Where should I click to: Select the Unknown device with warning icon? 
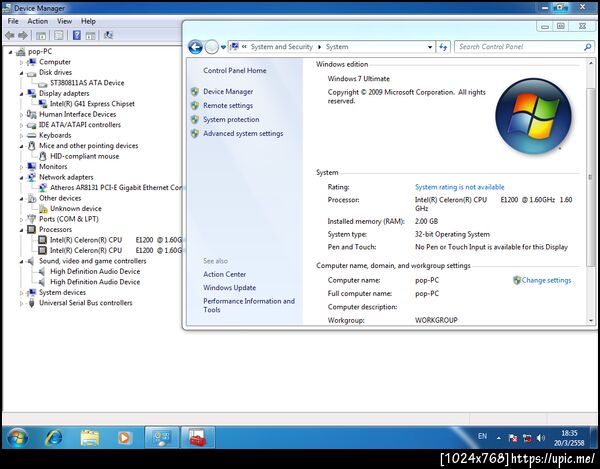(76, 208)
